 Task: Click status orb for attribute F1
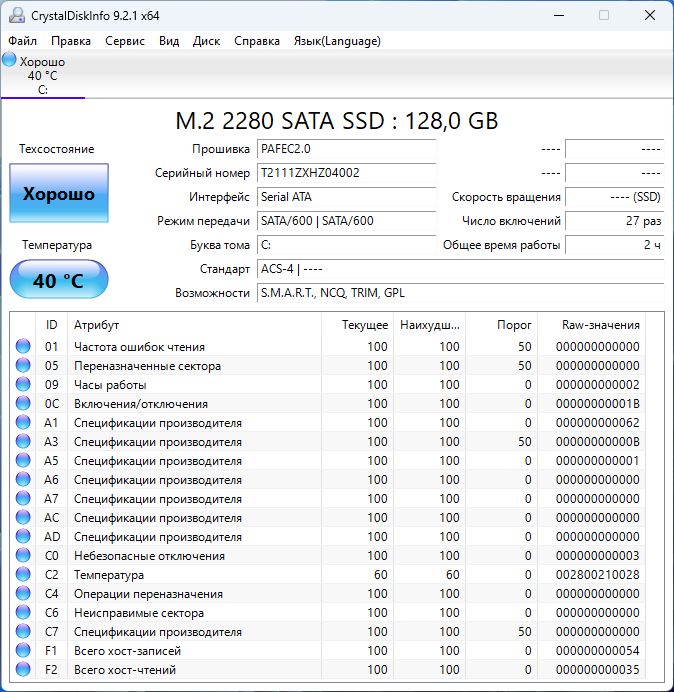[23, 650]
